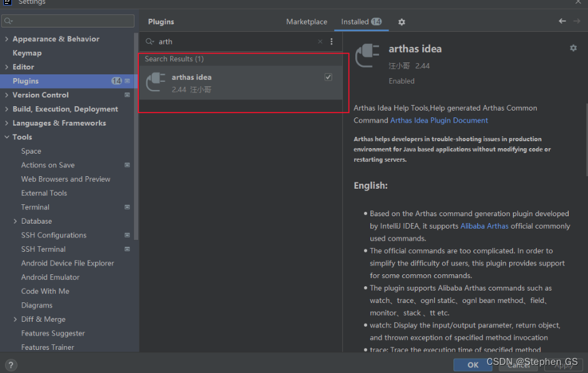
Task: Expand the Editor section
Action: pyautogui.click(x=6, y=67)
